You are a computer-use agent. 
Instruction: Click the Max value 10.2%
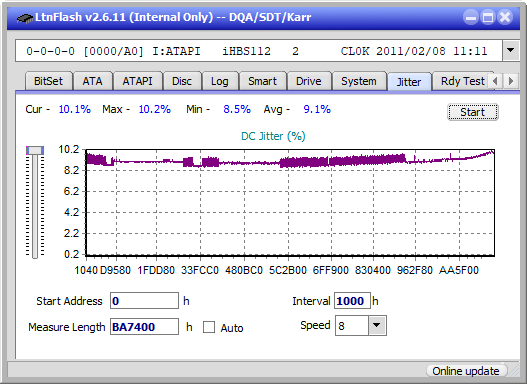pos(155,109)
